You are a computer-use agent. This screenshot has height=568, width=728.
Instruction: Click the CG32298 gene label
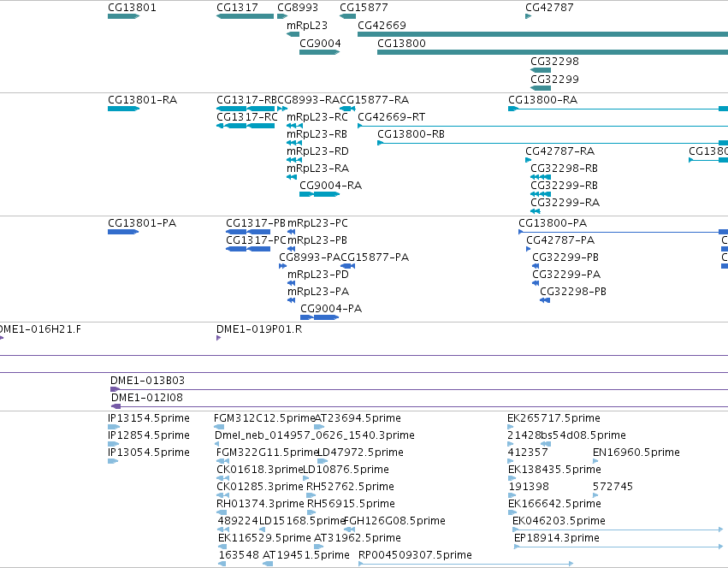tap(555, 62)
